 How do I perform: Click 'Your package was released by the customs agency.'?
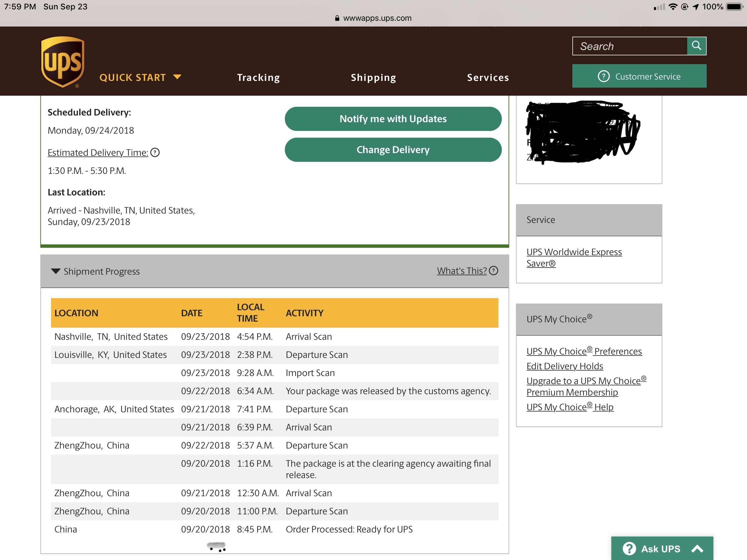click(388, 391)
